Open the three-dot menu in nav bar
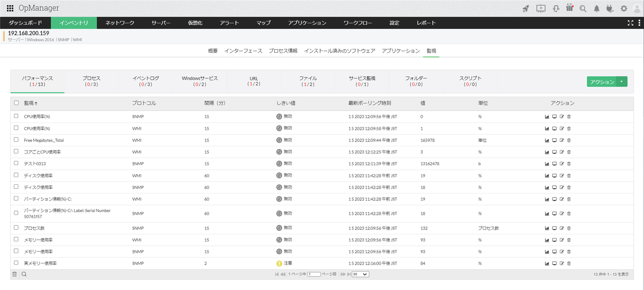Screen dimensions: 644x290 pyautogui.click(x=639, y=23)
